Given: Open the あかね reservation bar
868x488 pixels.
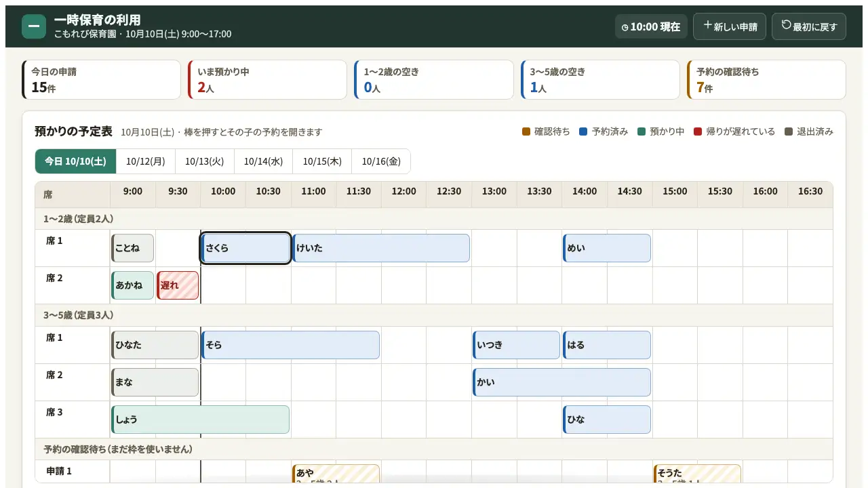Looking at the screenshot, I should (x=133, y=285).
